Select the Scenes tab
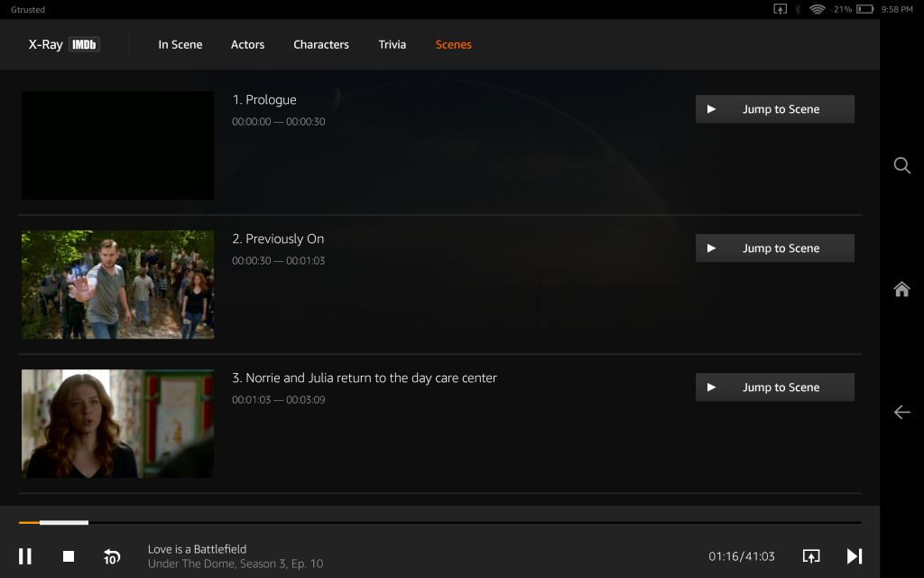This screenshot has height=578, width=924. pos(454,45)
